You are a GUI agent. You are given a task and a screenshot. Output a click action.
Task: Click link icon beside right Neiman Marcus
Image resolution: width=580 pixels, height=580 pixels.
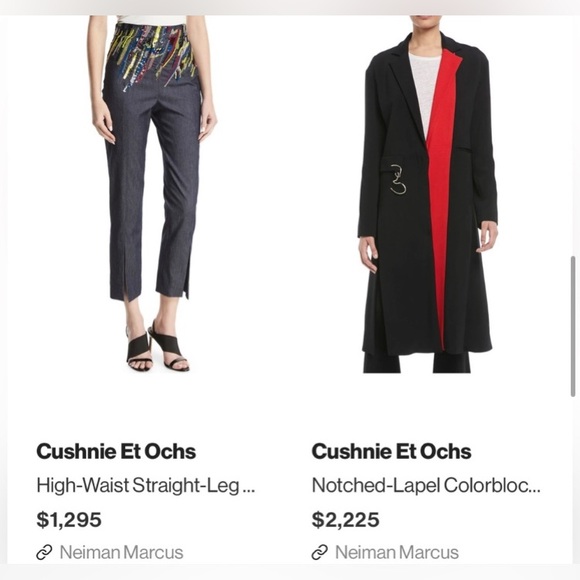pyautogui.click(x=320, y=553)
